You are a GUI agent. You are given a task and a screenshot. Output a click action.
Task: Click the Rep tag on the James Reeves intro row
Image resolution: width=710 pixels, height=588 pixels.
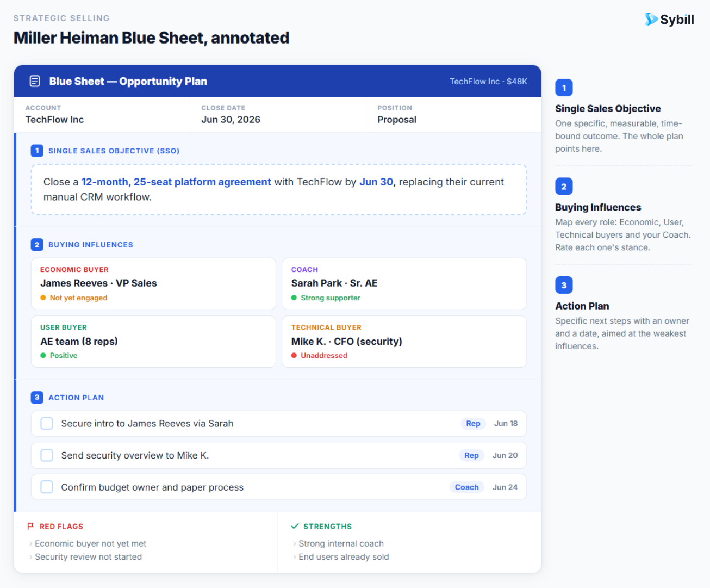pyautogui.click(x=473, y=423)
